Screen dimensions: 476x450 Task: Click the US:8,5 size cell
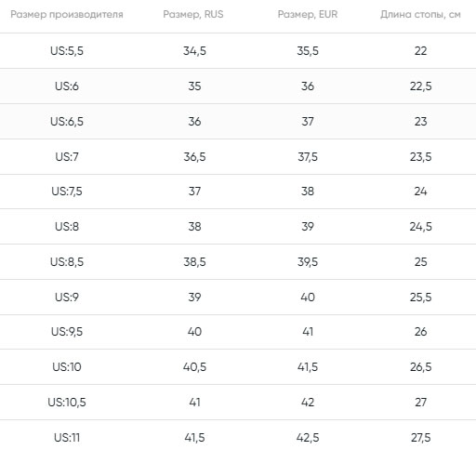point(67,262)
